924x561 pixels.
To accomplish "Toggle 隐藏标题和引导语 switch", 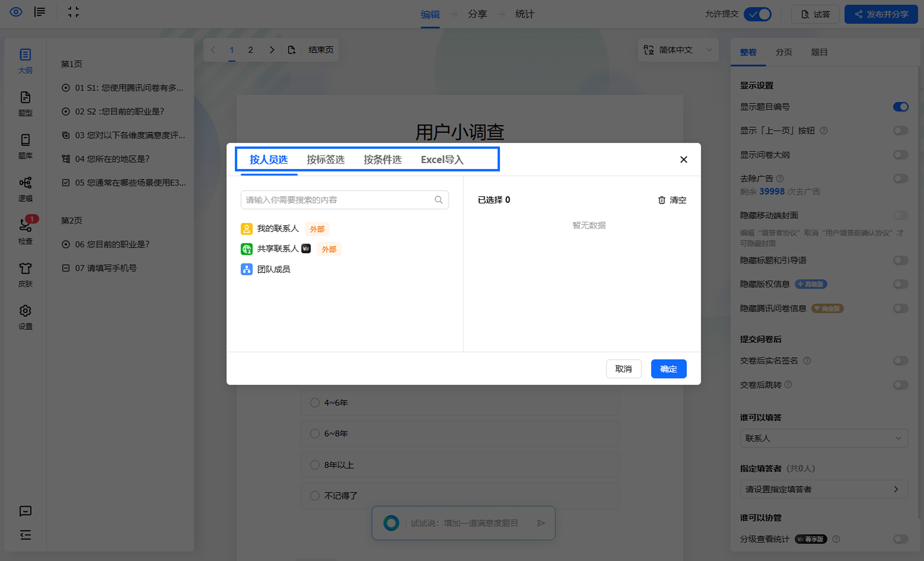I will (x=901, y=261).
